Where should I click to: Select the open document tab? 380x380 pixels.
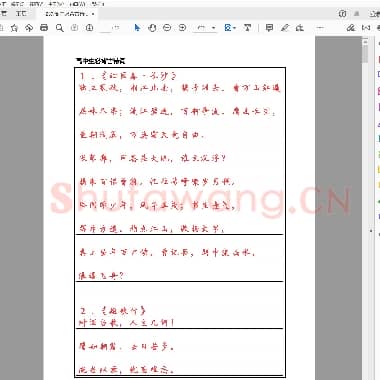coord(67,14)
